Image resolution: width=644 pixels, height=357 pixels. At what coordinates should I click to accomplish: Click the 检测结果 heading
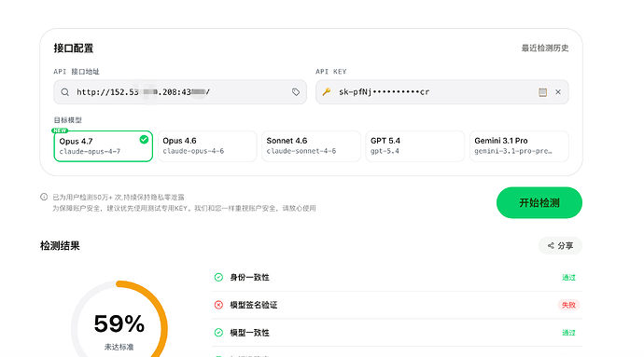tap(60, 246)
